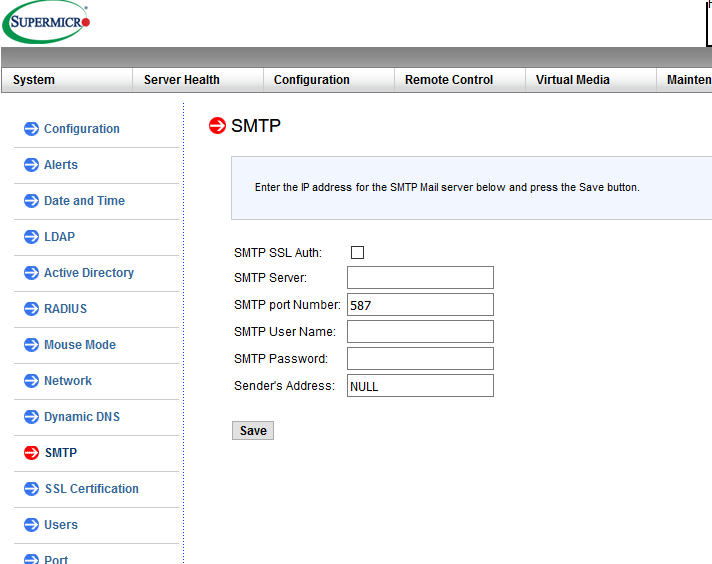
Task: Open Mouse Mode settings
Action: (80, 345)
